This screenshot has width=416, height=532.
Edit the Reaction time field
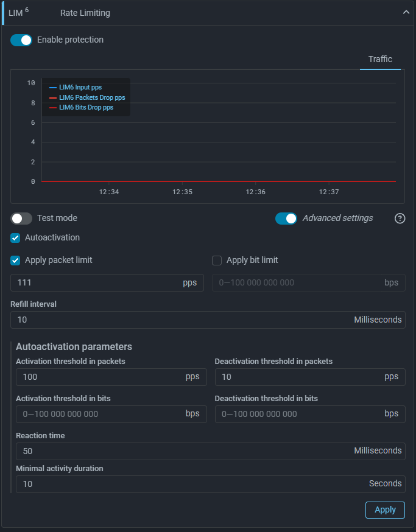click(x=183, y=452)
